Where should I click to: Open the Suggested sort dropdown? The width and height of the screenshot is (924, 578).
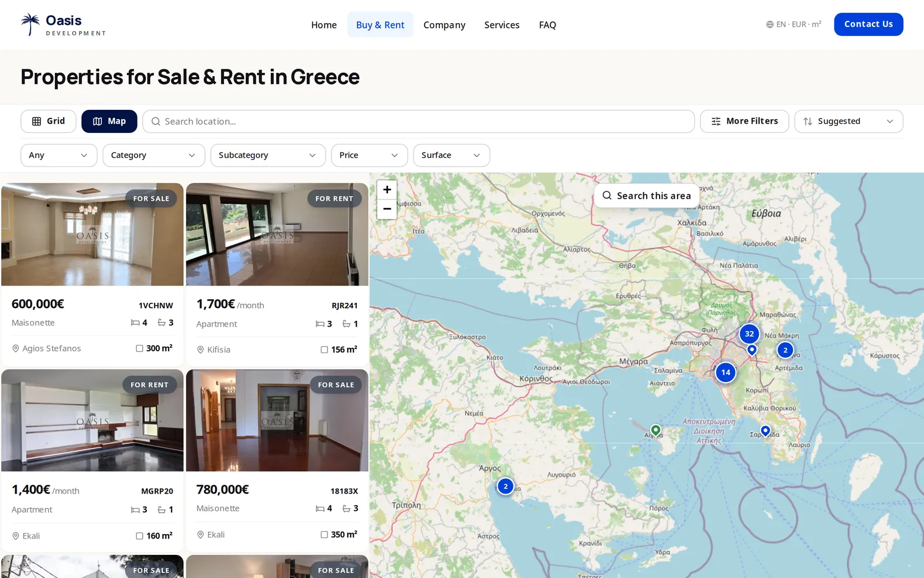[848, 121]
